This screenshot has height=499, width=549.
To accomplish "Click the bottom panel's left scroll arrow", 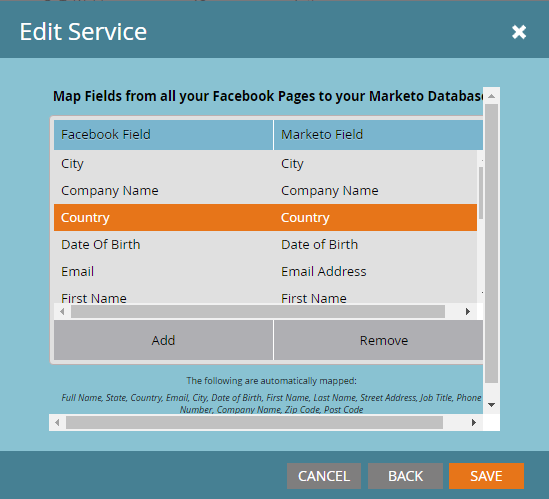I will point(57,422).
